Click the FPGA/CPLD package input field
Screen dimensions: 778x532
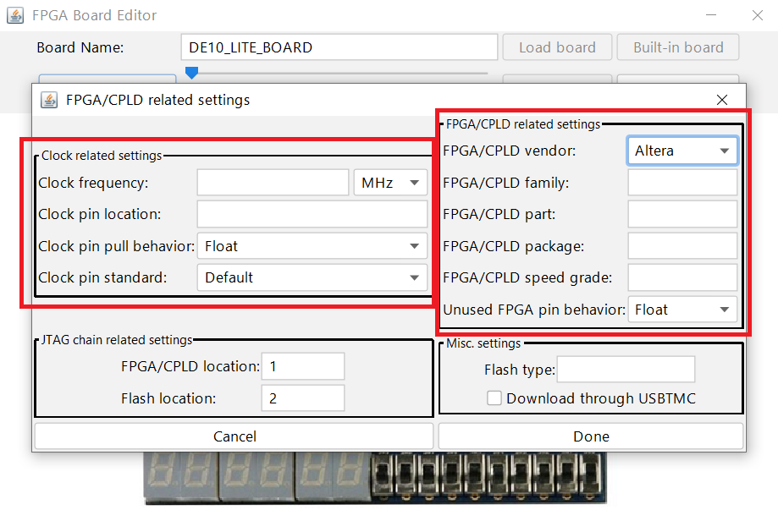pos(681,246)
